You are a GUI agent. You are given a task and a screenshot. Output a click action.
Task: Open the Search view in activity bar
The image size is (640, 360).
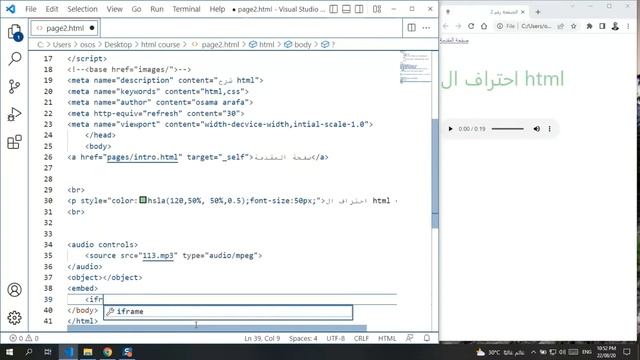point(15,59)
